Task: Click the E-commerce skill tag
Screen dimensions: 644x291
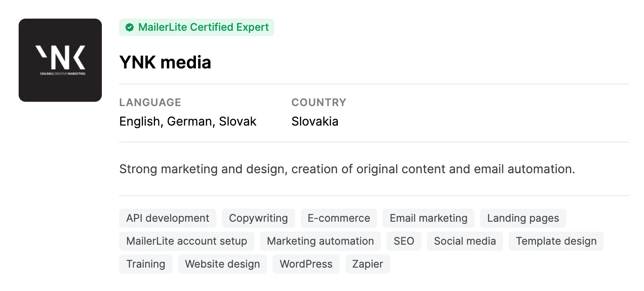Action: (x=339, y=218)
